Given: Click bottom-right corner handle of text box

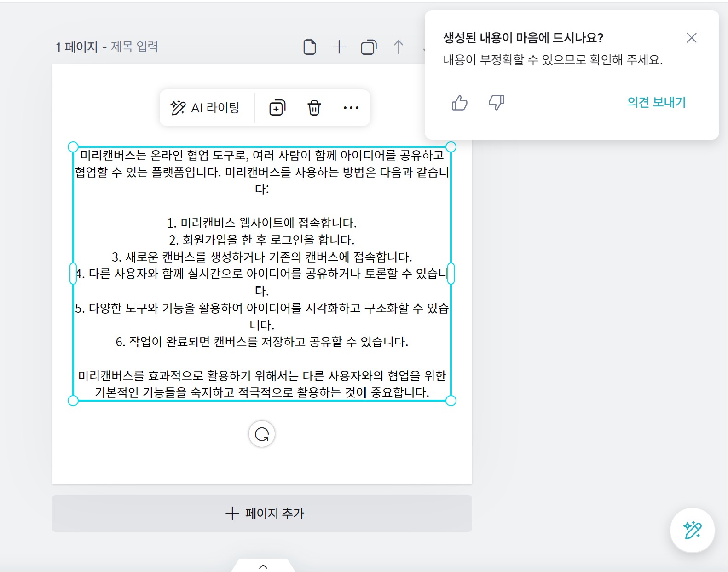Looking at the screenshot, I should (x=451, y=401).
